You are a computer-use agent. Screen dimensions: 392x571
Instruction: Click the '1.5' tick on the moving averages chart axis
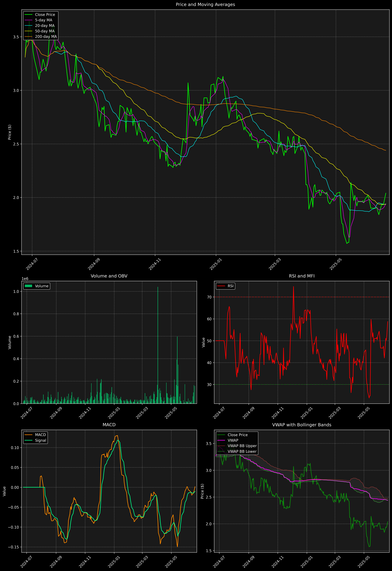16,251
